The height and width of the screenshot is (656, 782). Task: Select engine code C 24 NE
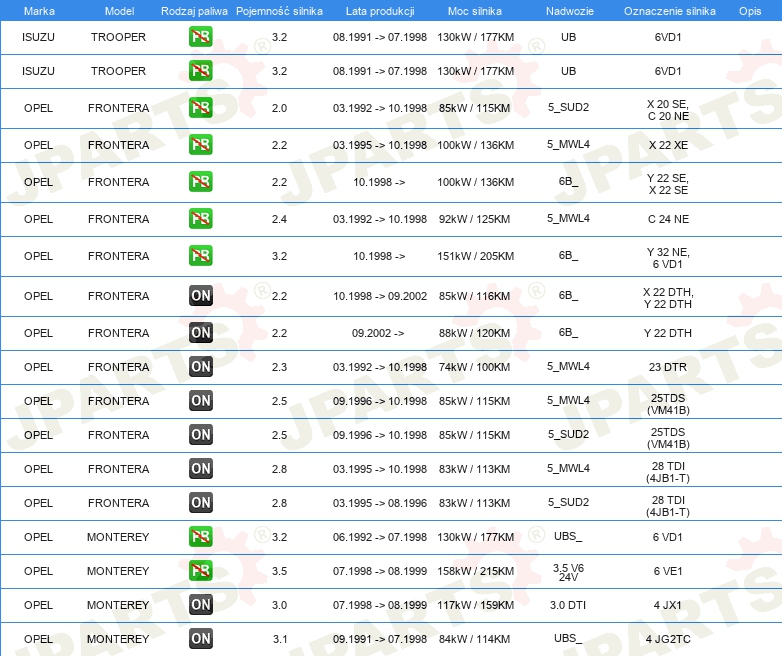pyautogui.click(x=668, y=219)
